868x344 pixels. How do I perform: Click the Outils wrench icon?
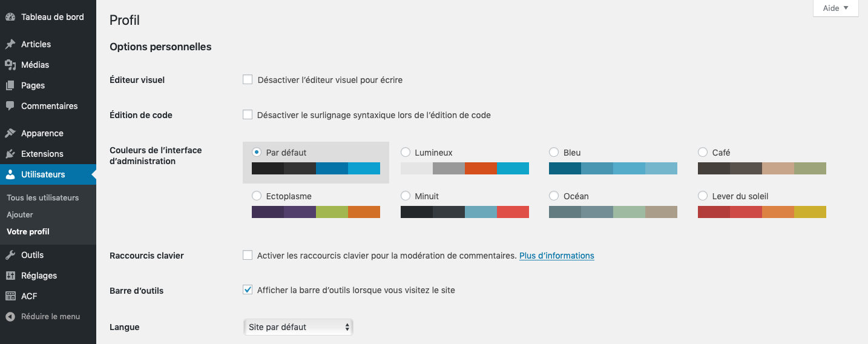tap(10, 255)
